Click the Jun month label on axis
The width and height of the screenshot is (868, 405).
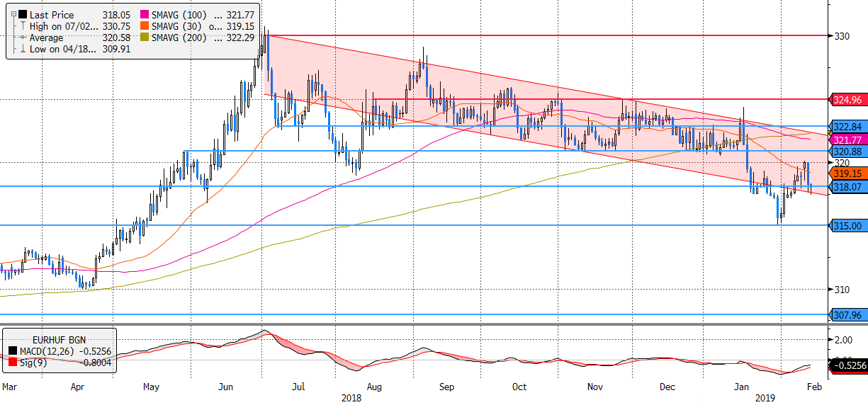226,387
